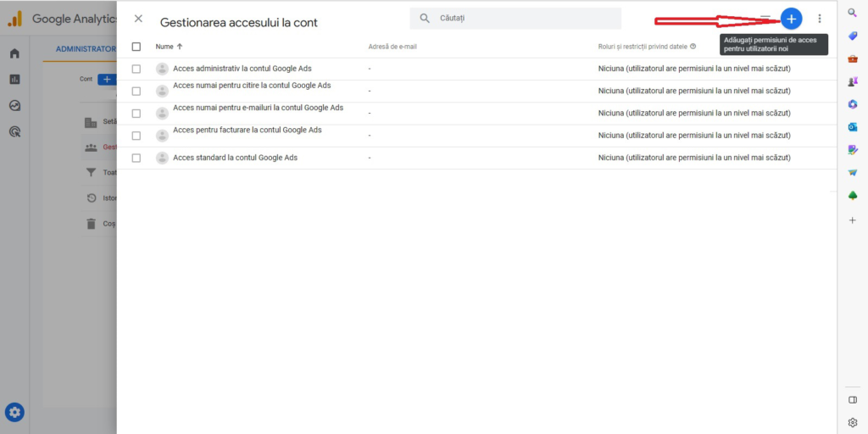Open Edge sidebar Shopping tag icon
The width and height of the screenshot is (868, 434).
coord(853,36)
